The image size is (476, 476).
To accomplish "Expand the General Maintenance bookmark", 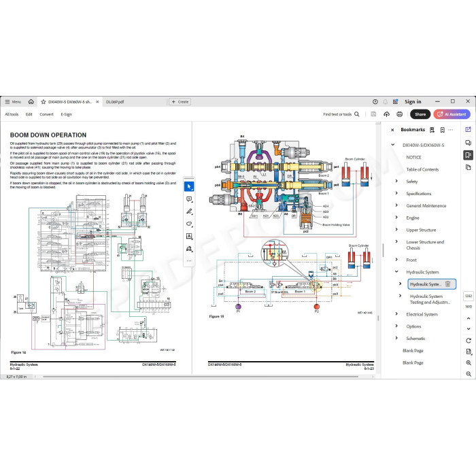I will coord(396,205).
